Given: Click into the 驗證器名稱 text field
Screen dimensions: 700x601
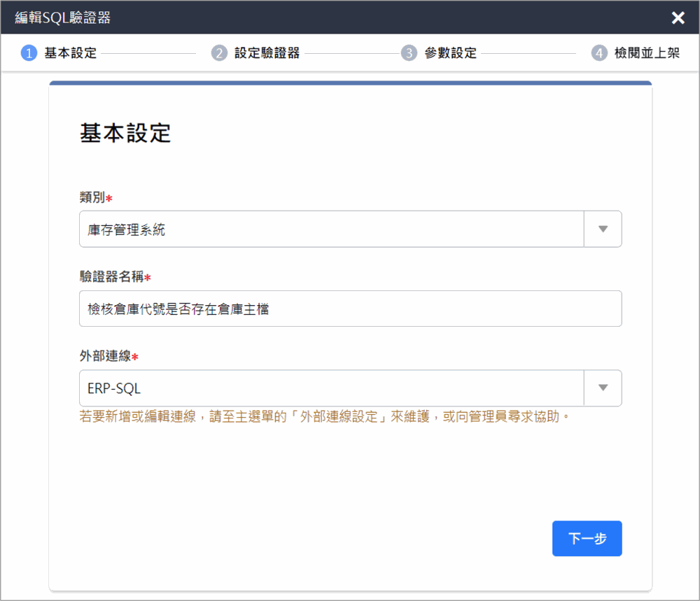Looking at the screenshot, I should point(350,309).
